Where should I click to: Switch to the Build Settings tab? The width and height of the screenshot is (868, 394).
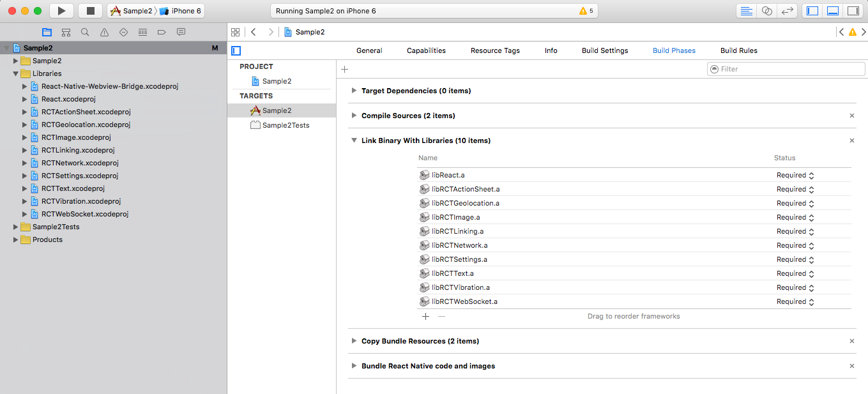coord(604,50)
